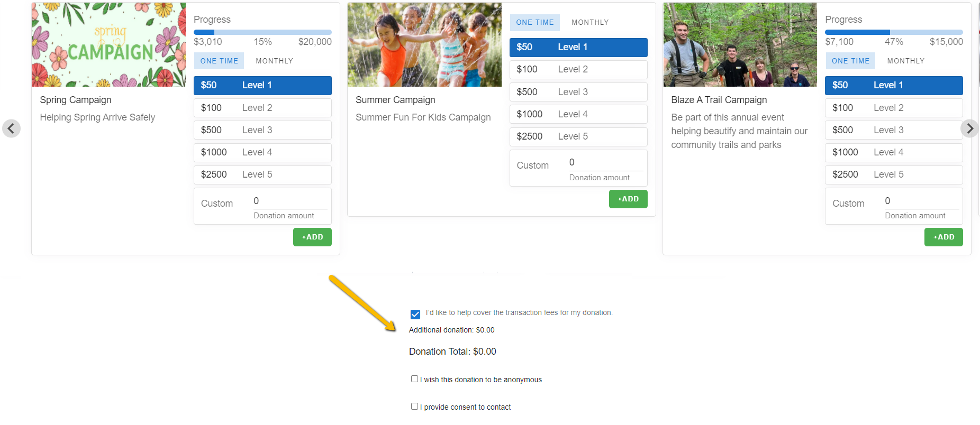
Task: Choose $100 Level 2 for Spring Campaign
Action: 262,108
